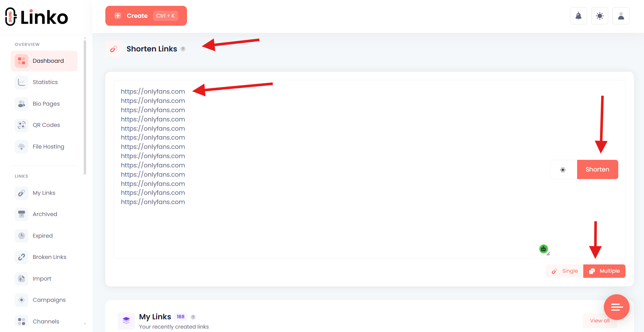Screen dimensions: 644x332
Task: Open the Import page
Action: click(x=44, y=278)
